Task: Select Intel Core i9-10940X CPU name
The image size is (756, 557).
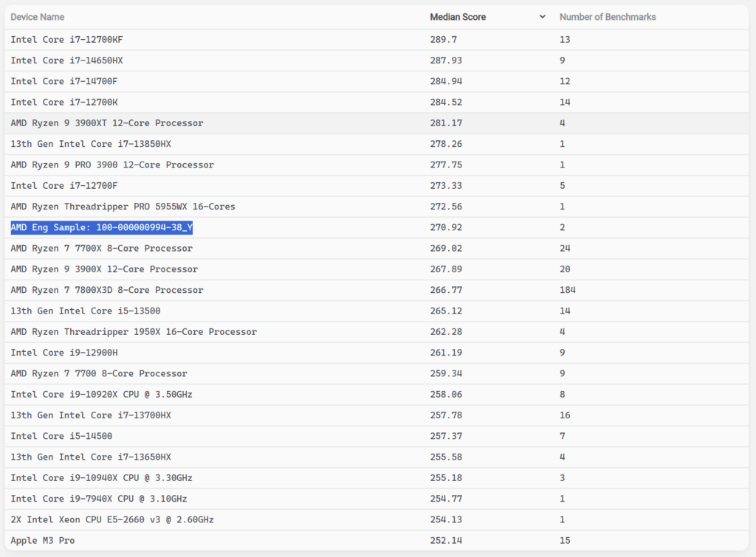Action: tap(102, 478)
